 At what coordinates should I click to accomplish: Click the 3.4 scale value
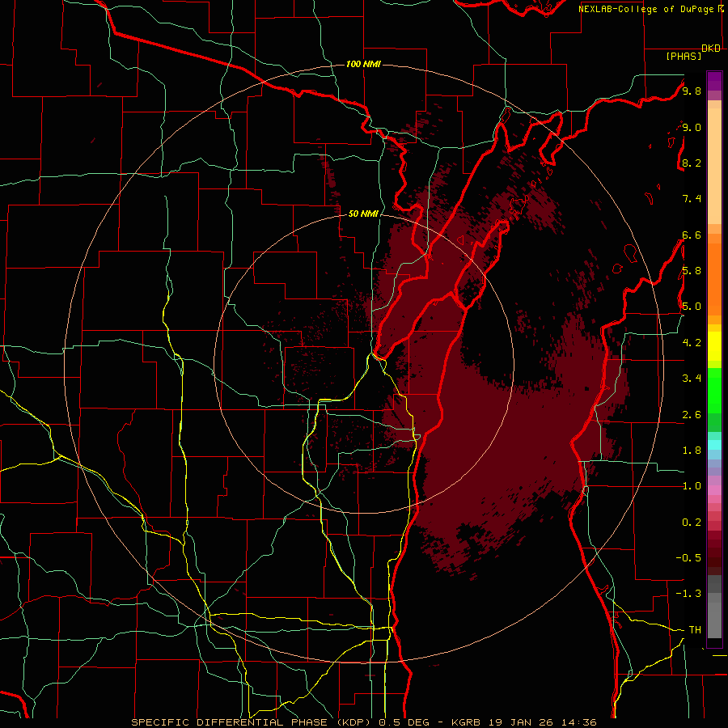click(692, 379)
